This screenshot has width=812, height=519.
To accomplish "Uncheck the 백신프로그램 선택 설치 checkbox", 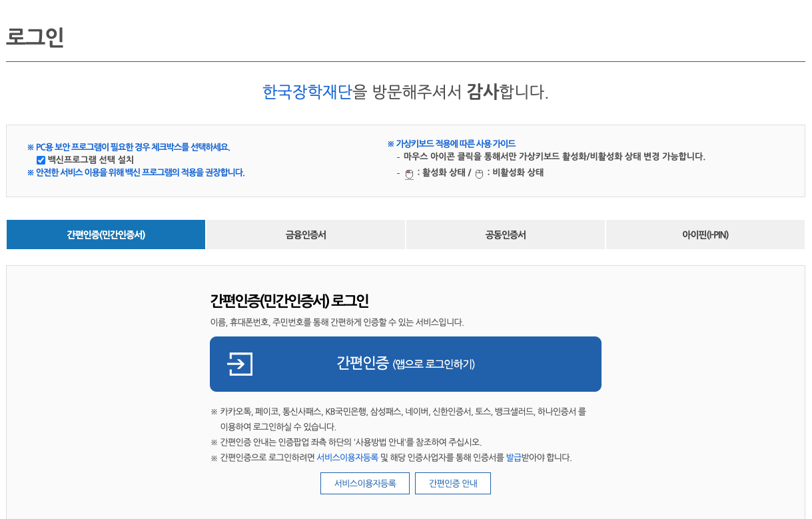I will (x=41, y=160).
